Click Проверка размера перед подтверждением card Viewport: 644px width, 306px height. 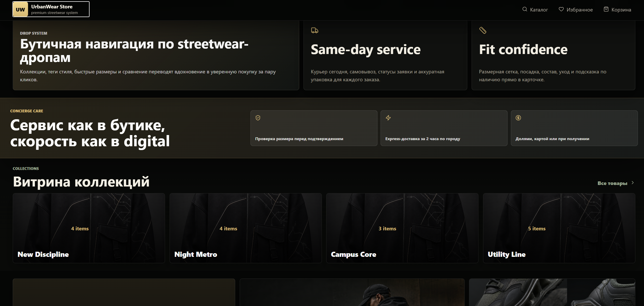point(314,128)
